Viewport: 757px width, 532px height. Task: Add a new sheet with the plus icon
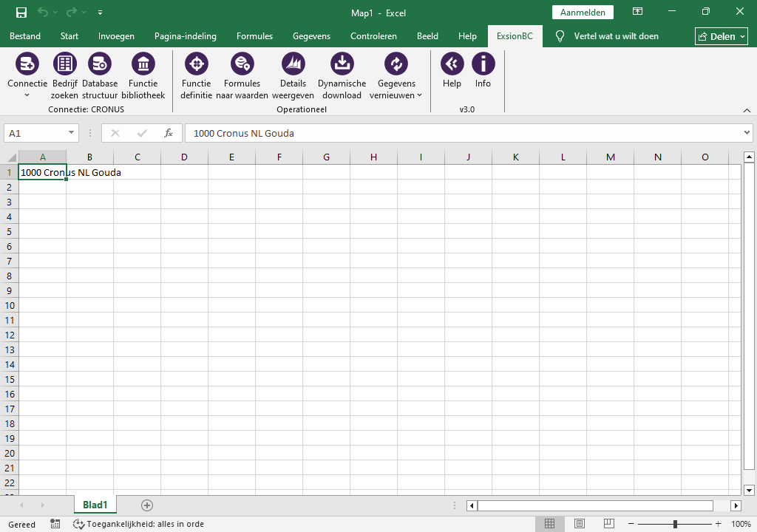(x=147, y=505)
